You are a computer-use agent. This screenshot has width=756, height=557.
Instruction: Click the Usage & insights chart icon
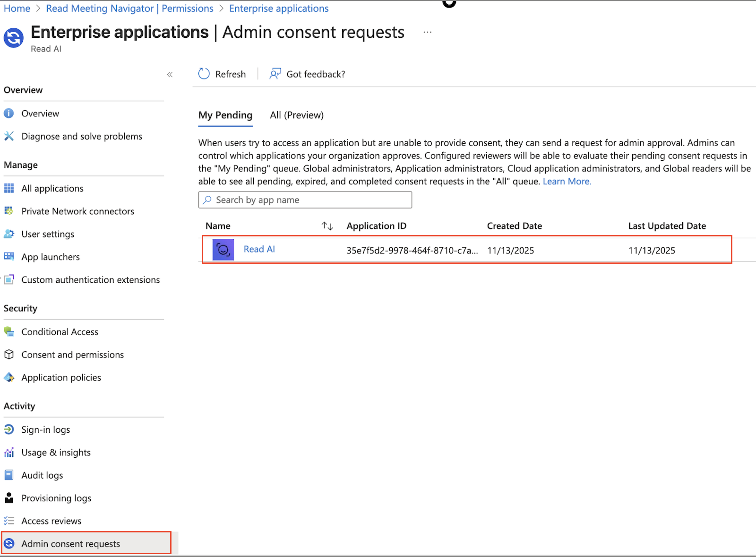click(x=9, y=453)
